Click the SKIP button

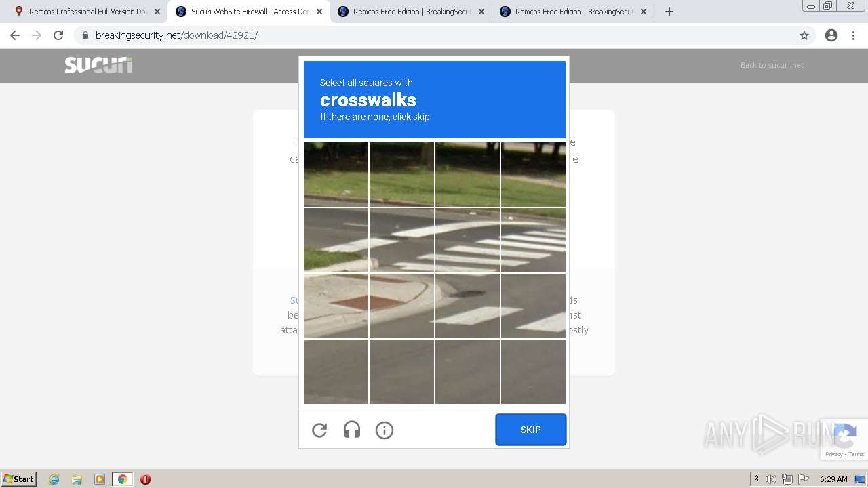tap(530, 430)
